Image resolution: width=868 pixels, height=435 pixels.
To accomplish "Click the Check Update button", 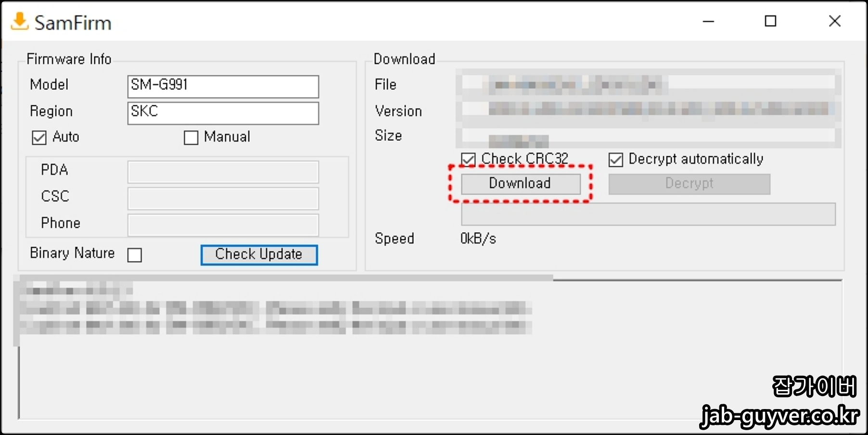I will 259,255.
